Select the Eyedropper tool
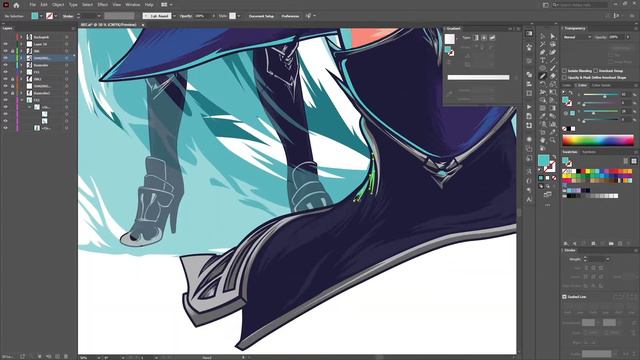Screen dimensions: 640x360 (x=542, y=116)
